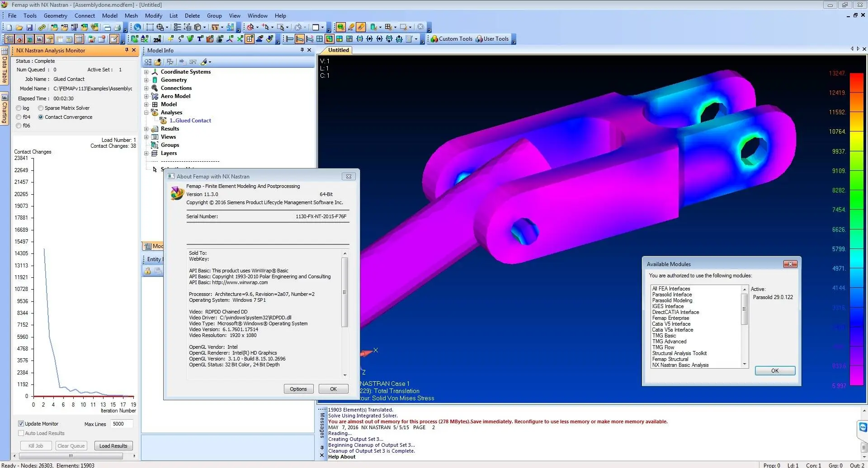The image size is (868, 468).
Task: Click the Print printer icon
Action: point(118,27)
